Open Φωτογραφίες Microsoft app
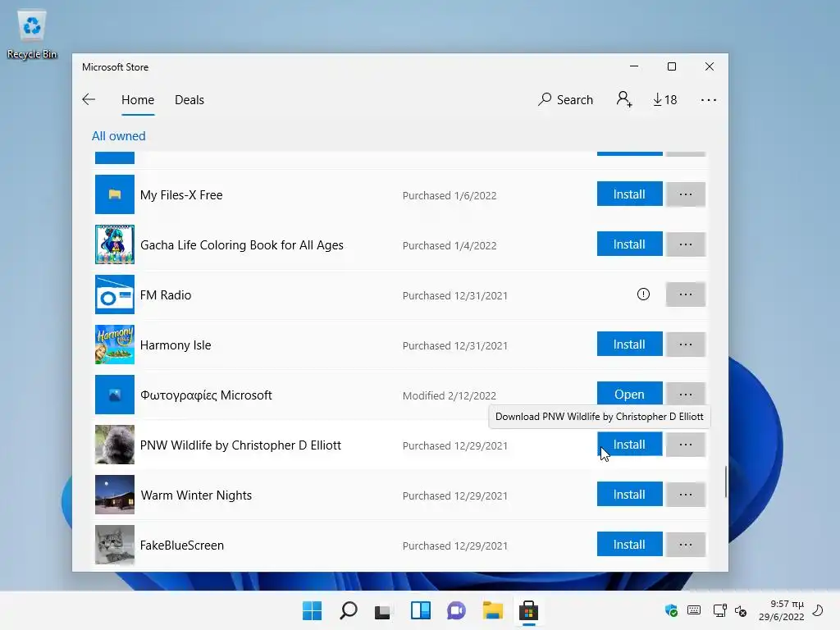 (x=629, y=394)
